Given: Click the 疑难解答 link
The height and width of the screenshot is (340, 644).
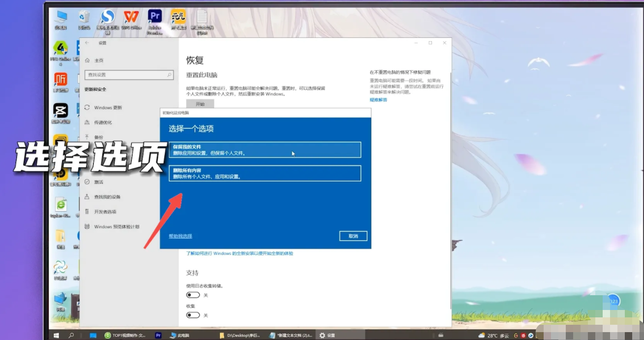Looking at the screenshot, I should pyautogui.click(x=378, y=100).
